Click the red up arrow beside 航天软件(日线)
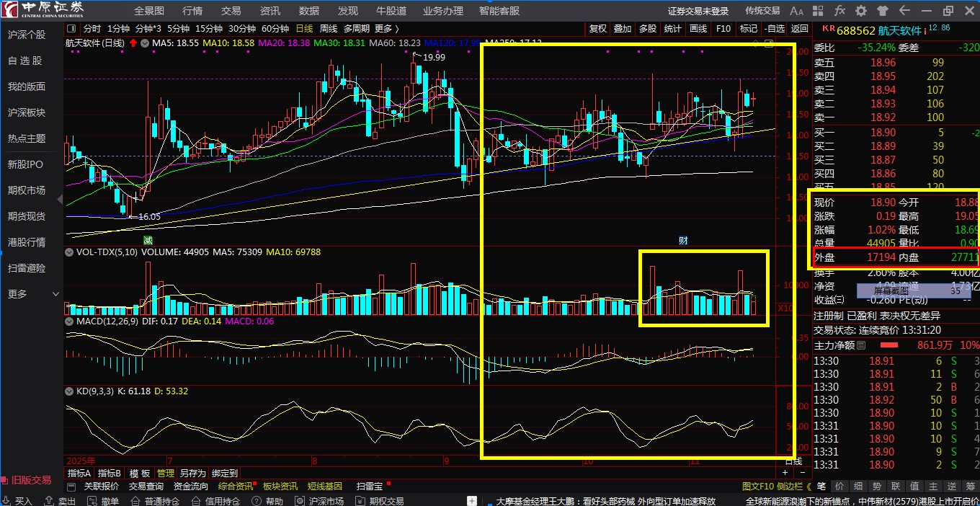 [133, 43]
